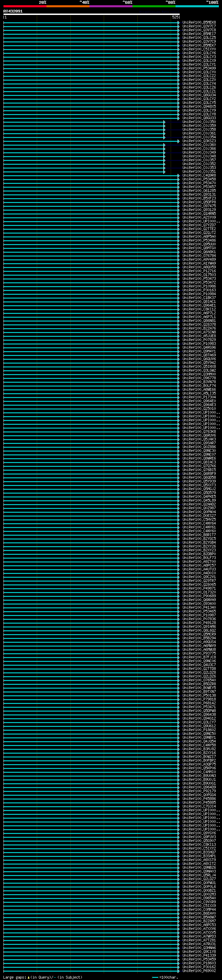
Task: Click the alignment bar for UniRef100_C0J366
Action: tap(84, 149)
